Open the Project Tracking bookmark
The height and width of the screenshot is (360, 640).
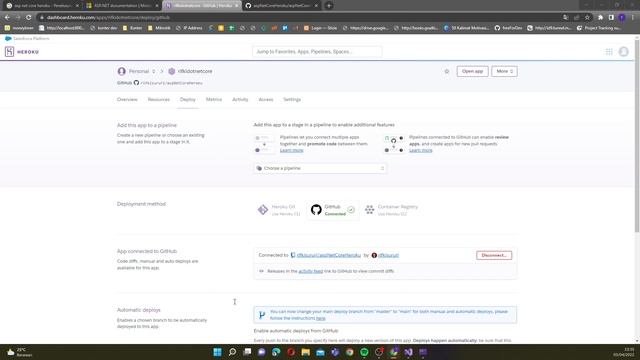click(599, 28)
